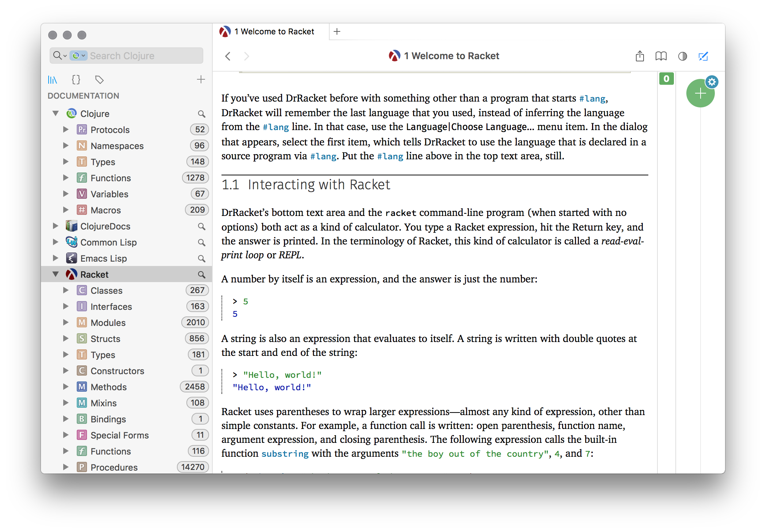766x532 pixels.
Task: Click search icon next to ClojureDocs
Action: 201,227
